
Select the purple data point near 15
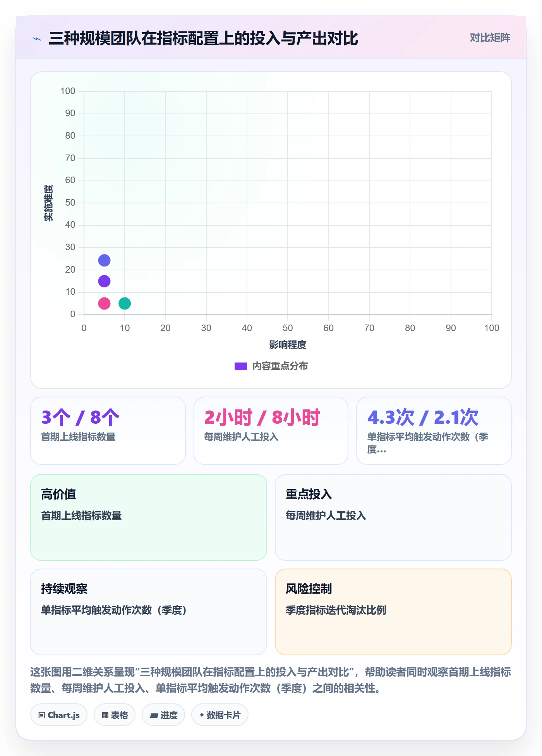104,281
